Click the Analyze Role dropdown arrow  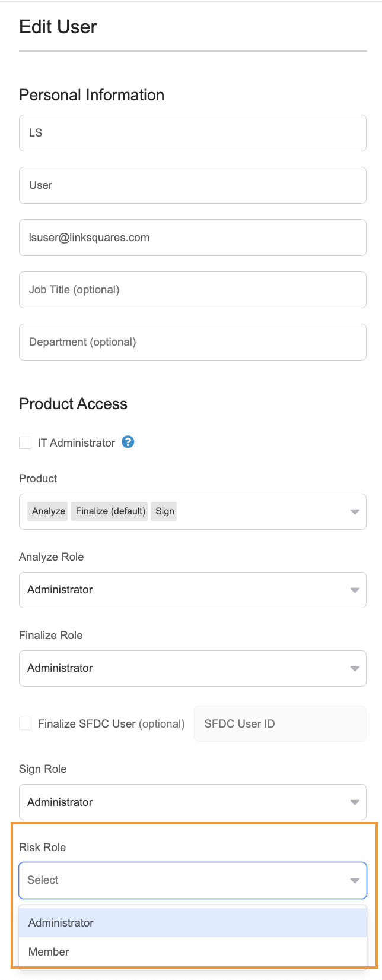point(355,590)
